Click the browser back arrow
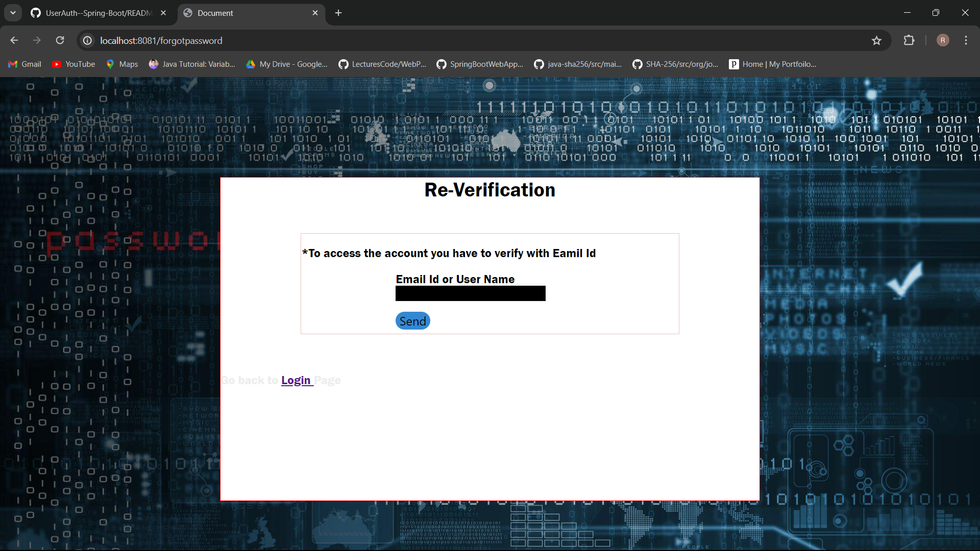The image size is (980, 551). (x=14, y=40)
